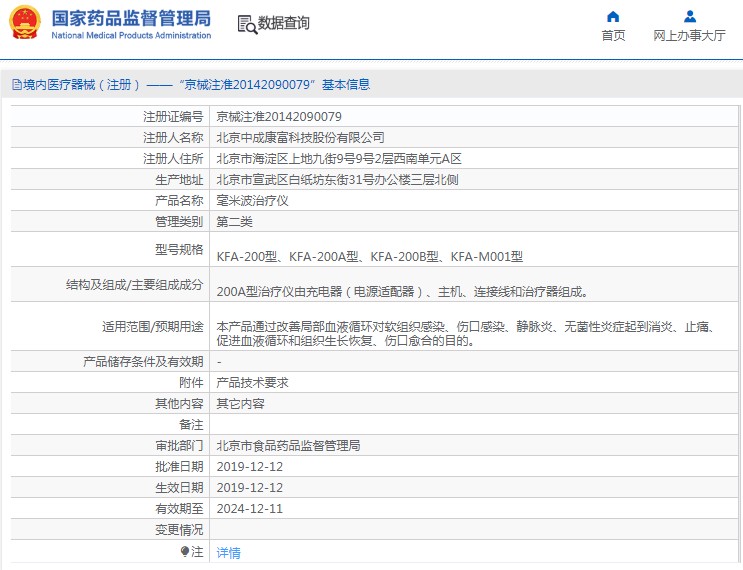Open the 数据查询 text label
The image size is (743, 570).
pyautogui.click(x=284, y=23)
